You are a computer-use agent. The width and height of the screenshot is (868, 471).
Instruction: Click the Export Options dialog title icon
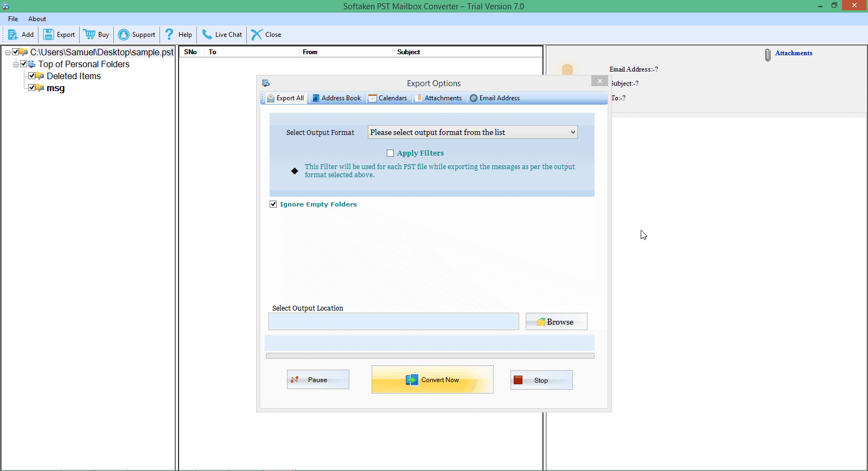pyautogui.click(x=266, y=83)
